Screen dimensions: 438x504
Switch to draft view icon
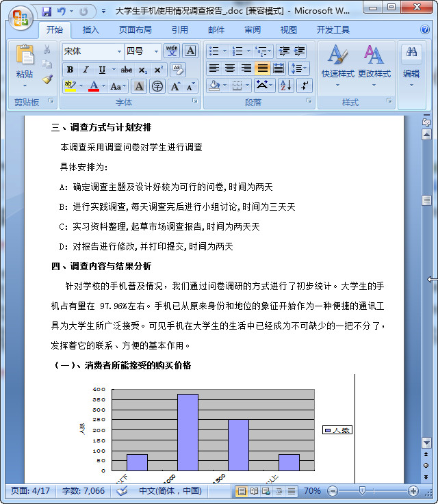point(292,491)
